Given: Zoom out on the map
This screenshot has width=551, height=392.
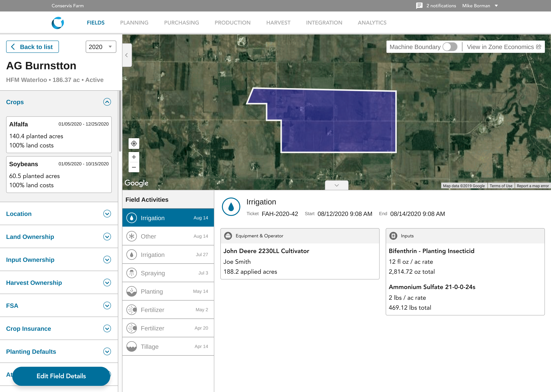Looking at the screenshot, I should (x=134, y=167).
